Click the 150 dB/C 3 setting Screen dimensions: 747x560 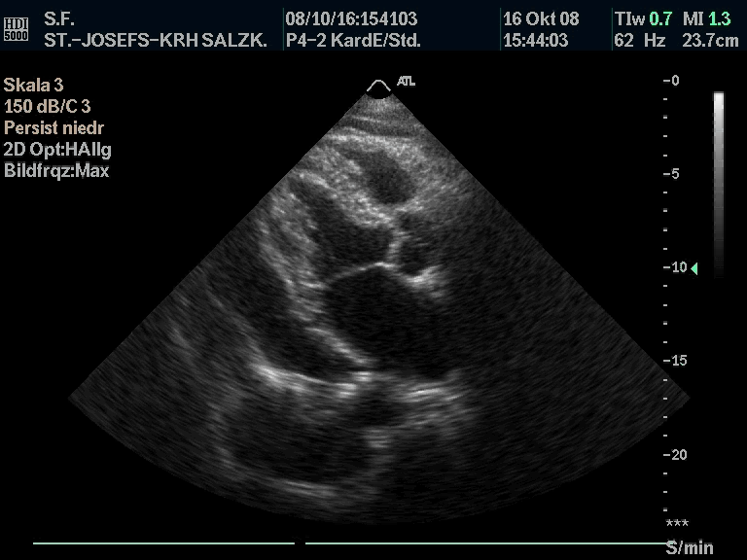click(47, 106)
